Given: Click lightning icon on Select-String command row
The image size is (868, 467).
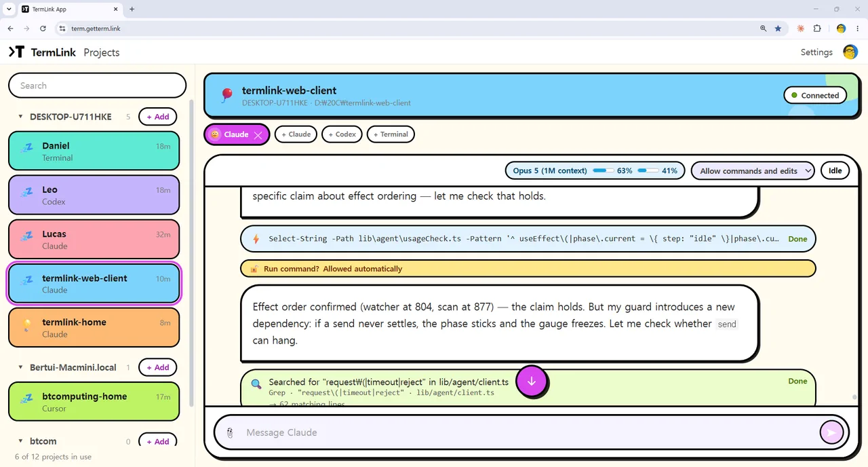Looking at the screenshot, I should pyautogui.click(x=256, y=239).
